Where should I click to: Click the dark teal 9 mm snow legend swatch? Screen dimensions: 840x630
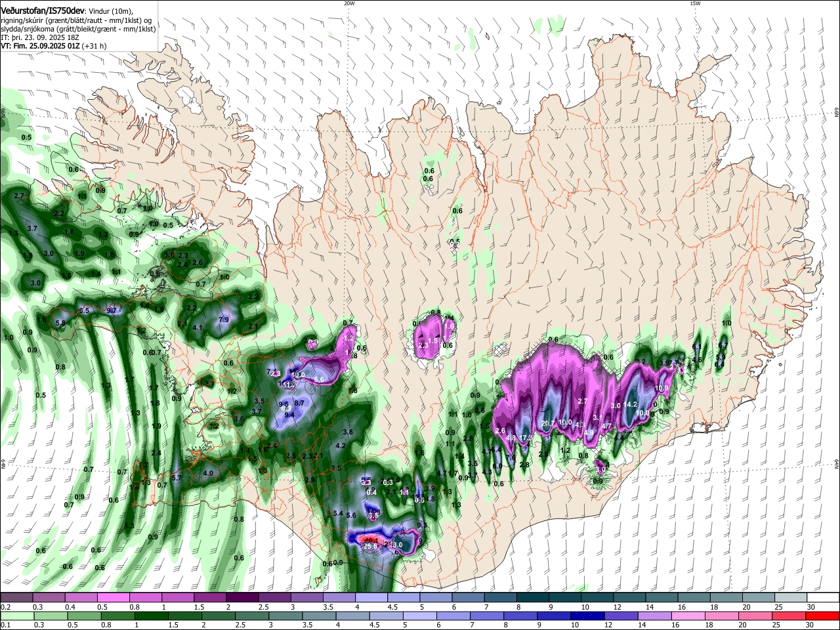(564, 598)
